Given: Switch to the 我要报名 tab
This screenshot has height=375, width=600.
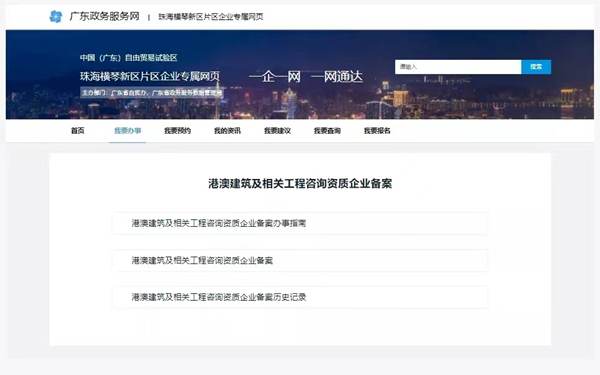Looking at the screenshot, I should point(377,131).
